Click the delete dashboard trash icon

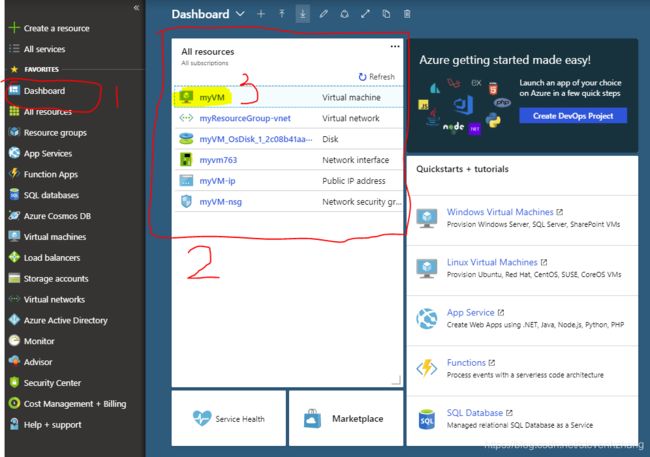pos(407,14)
